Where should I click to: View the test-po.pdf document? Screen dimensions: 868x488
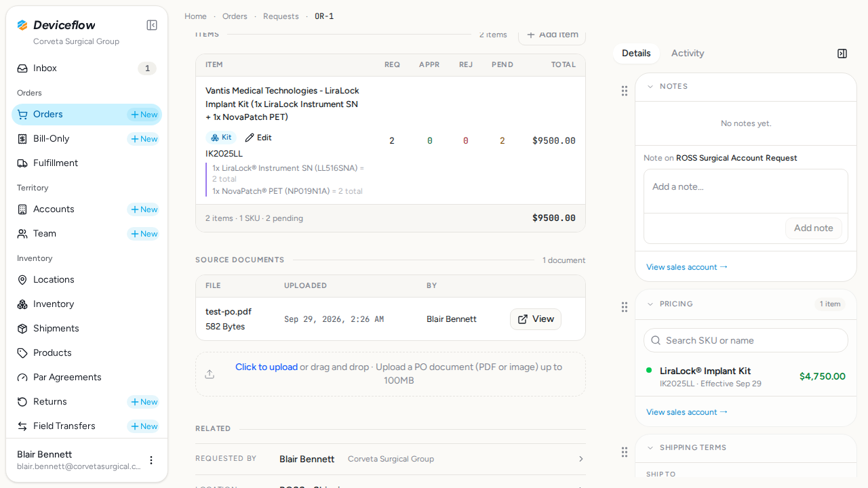pyautogui.click(x=536, y=319)
